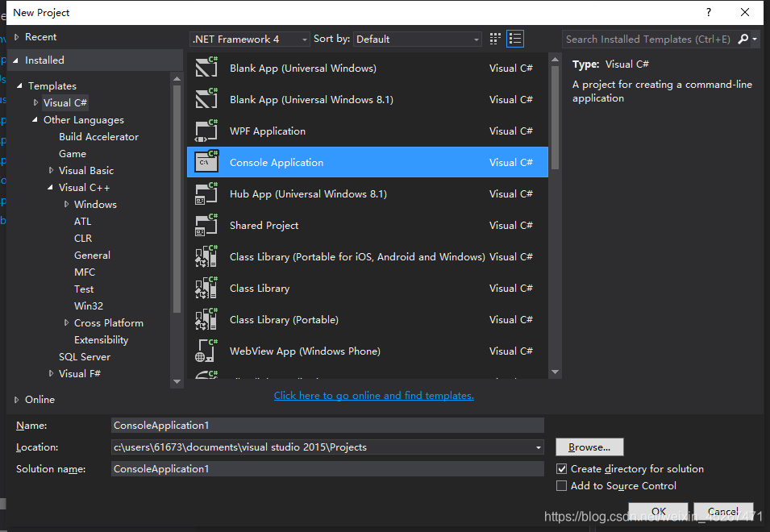Expand the Online section

17,400
